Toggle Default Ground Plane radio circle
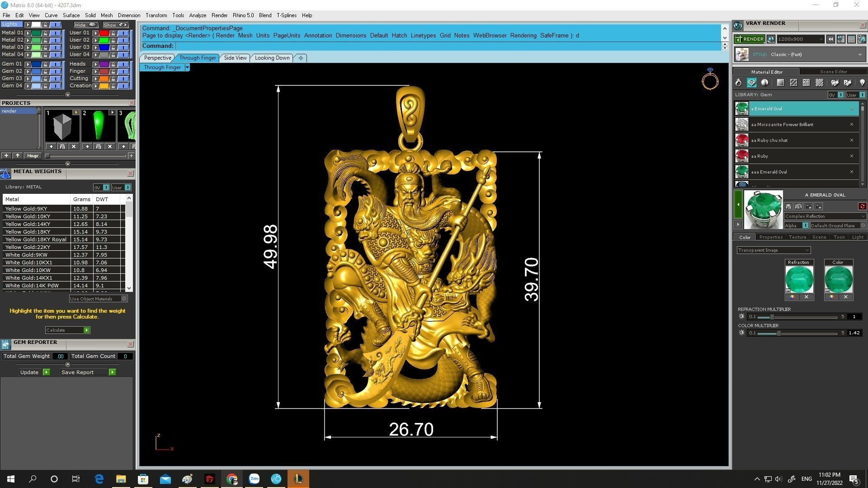 863,225
